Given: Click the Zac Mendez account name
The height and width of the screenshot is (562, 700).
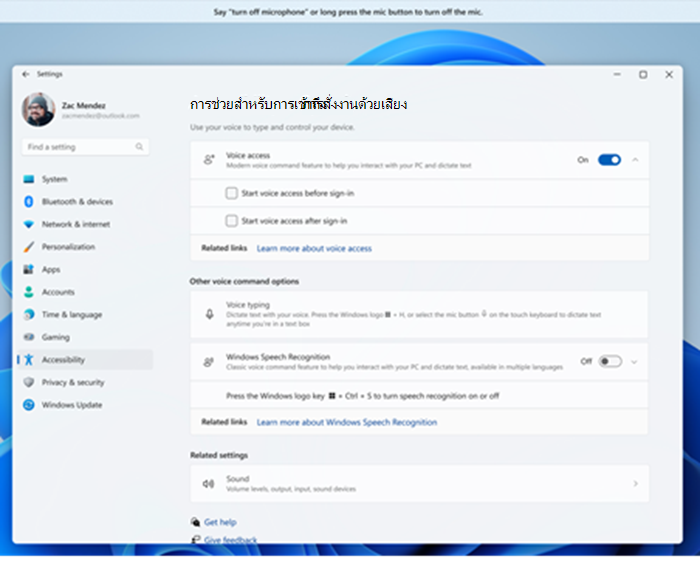Looking at the screenshot, I should click(x=83, y=105).
